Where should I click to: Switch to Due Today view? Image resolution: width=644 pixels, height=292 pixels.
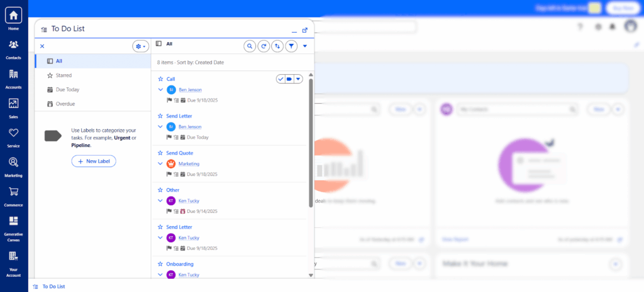67,90
